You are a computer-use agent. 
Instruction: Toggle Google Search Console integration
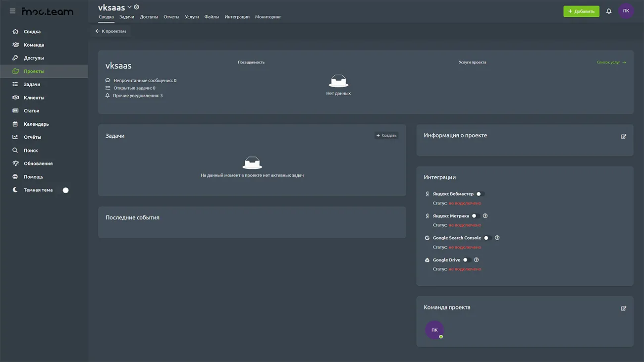pos(487,238)
